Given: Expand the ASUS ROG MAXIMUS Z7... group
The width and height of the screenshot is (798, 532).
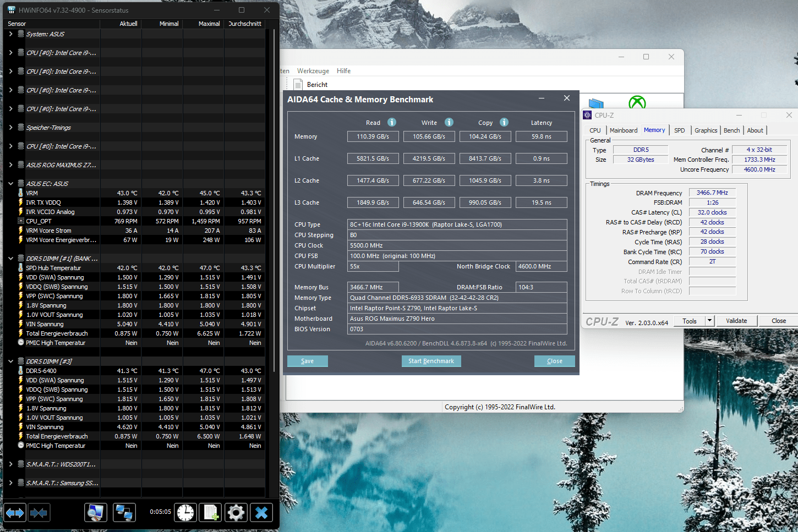Looking at the screenshot, I should coord(10,164).
